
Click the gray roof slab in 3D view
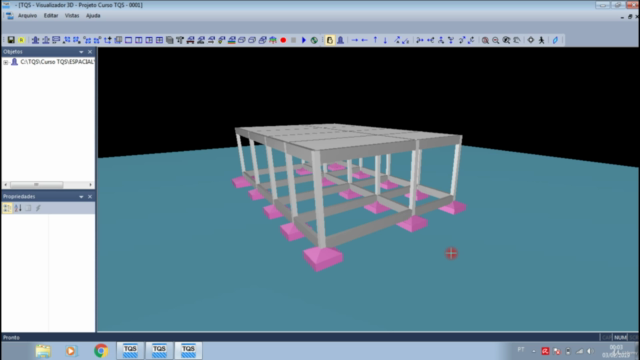347,137
